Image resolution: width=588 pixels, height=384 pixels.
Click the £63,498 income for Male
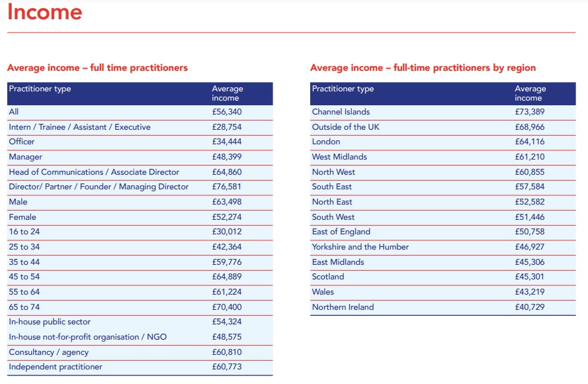tap(227, 202)
